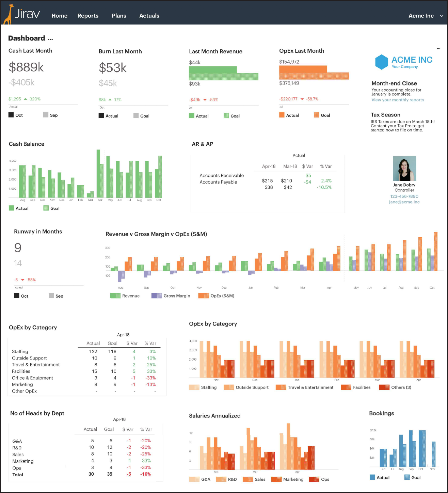
Task: Click the jane@acme.inc email link
Action: (404, 202)
